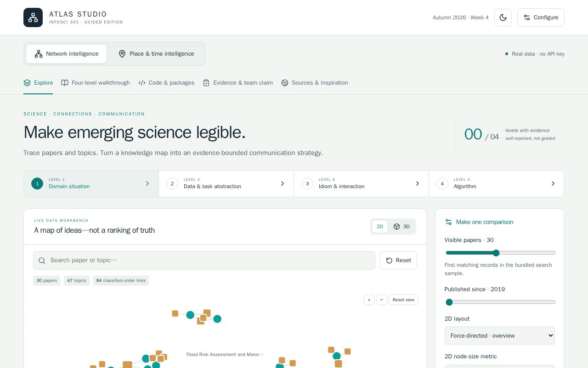Open the 2D layout dropdown
Image resolution: width=588 pixels, height=368 pixels.
[500, 336]
